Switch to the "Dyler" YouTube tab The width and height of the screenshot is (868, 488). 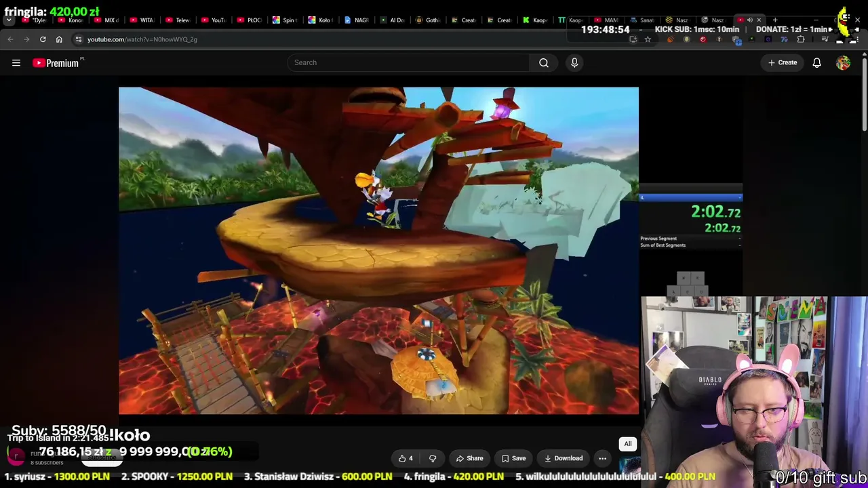tap(36, 20)
